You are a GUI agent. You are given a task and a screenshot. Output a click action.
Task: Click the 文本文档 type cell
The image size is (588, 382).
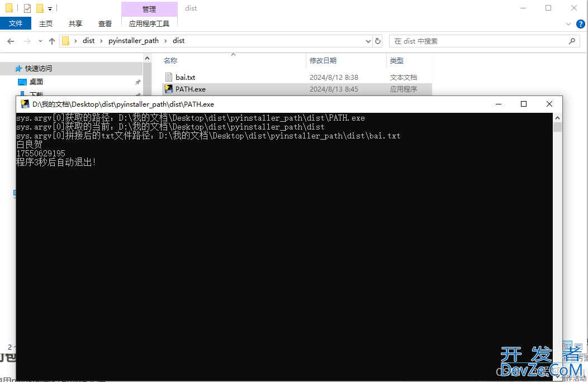click(403, 78)
